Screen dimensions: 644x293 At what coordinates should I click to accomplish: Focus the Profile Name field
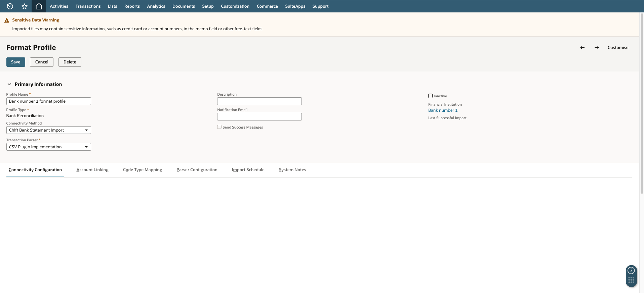click(49, 101)
